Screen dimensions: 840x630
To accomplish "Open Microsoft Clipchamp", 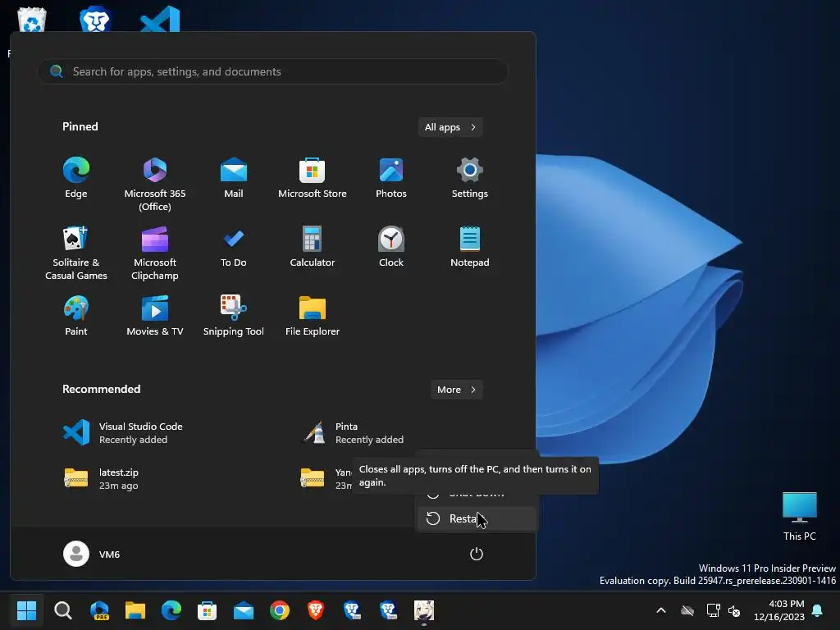I will click(155, 253).
